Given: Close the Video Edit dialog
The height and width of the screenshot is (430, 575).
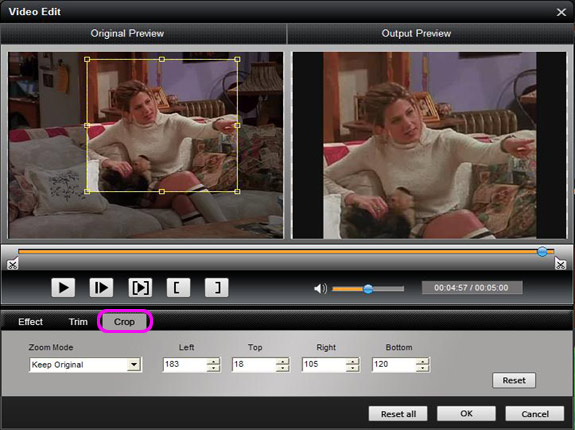Looking at the screenshot, I should 561,12.
